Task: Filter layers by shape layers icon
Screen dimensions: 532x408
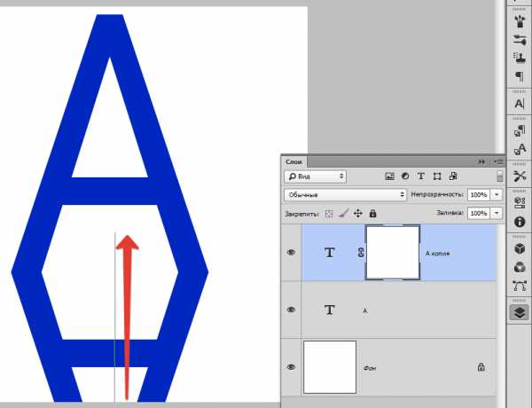Action: tap(437, 177)
